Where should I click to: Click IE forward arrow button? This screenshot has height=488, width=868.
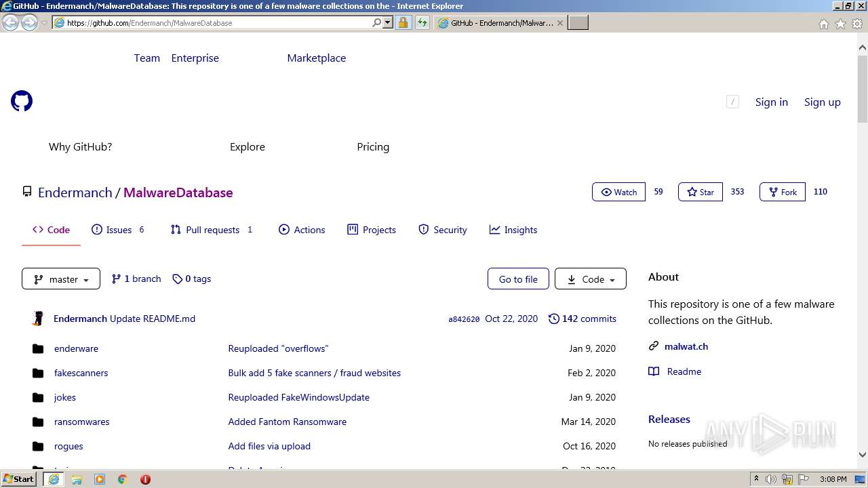click(x=29, y=22)
